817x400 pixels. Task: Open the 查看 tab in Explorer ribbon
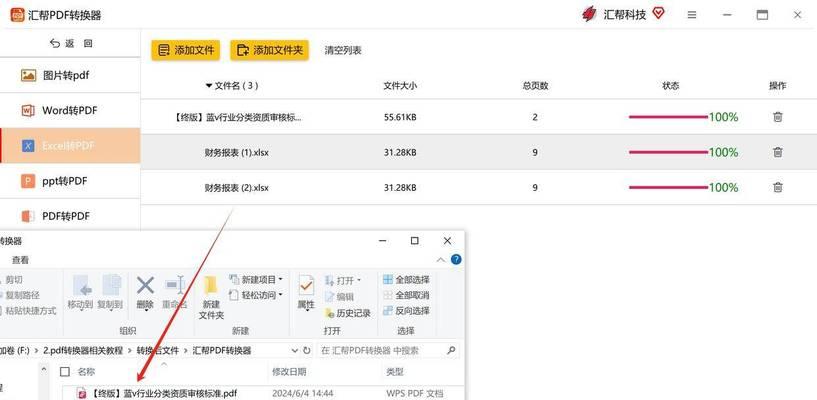pyautogui.click(x=21, y=260)
